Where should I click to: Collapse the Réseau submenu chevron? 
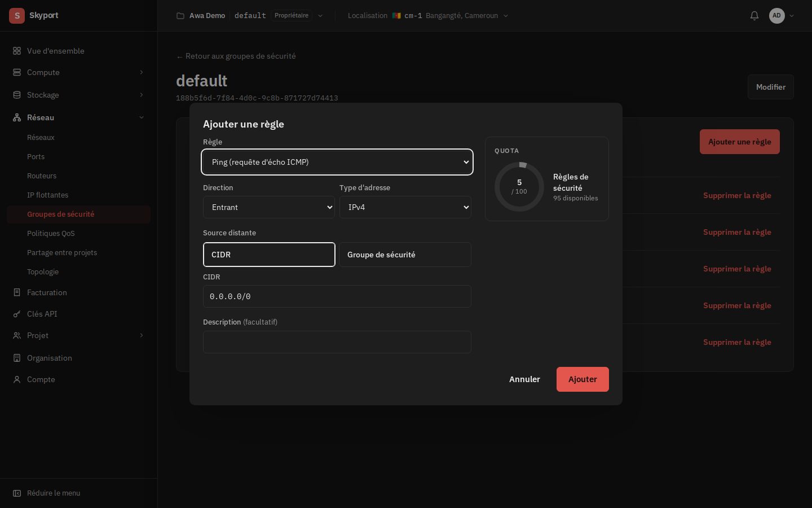tap(142, 117)
